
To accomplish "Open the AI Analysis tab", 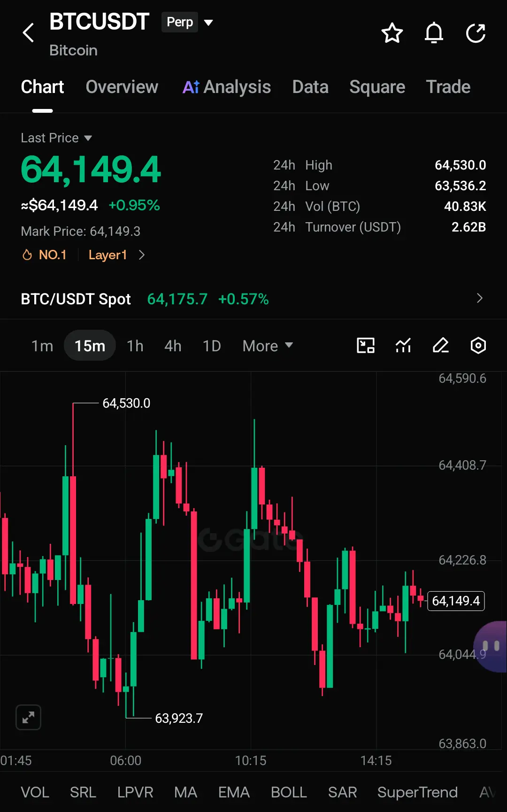I will point(227,87).
